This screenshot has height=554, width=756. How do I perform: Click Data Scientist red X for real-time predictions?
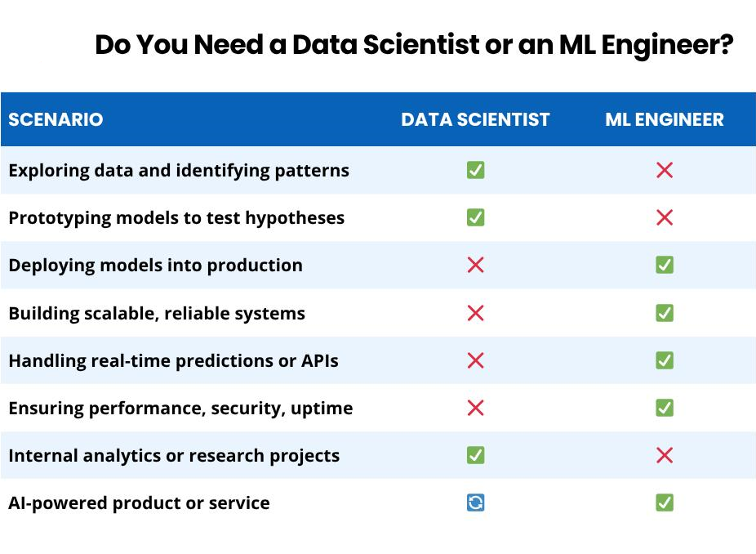[x=475, y=360]
